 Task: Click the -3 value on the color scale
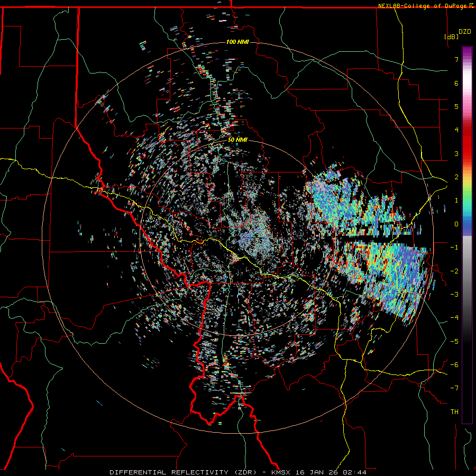(x=454, y=295)
